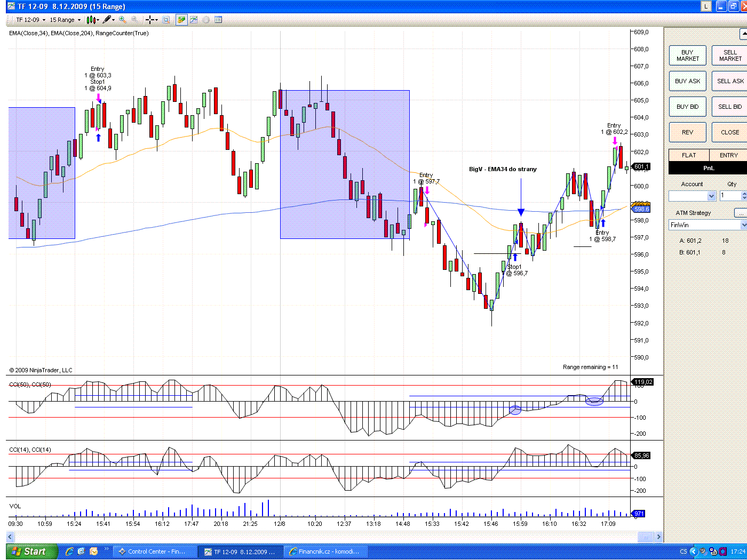
Task: Open the chart style candlestick tool
Action: click(x=92, y=20)
